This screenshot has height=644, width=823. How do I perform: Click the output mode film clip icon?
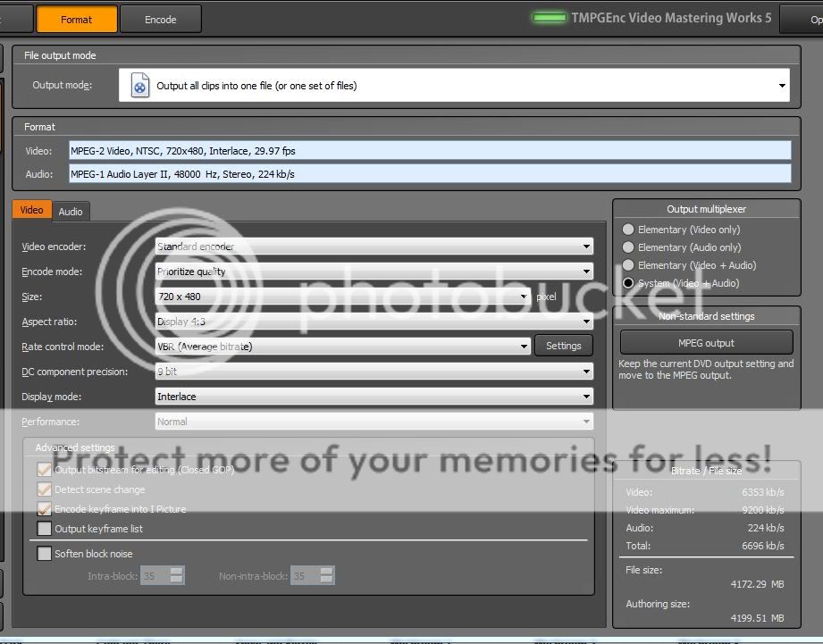140,86
